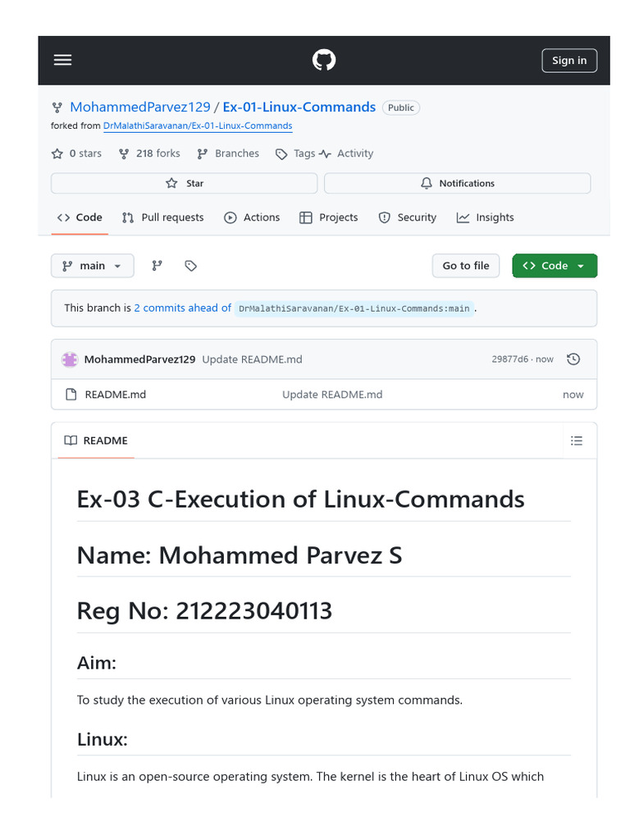Viewport: 630px width, 840px height.
Task: Switch to Security tab
Action: [407, 217]
